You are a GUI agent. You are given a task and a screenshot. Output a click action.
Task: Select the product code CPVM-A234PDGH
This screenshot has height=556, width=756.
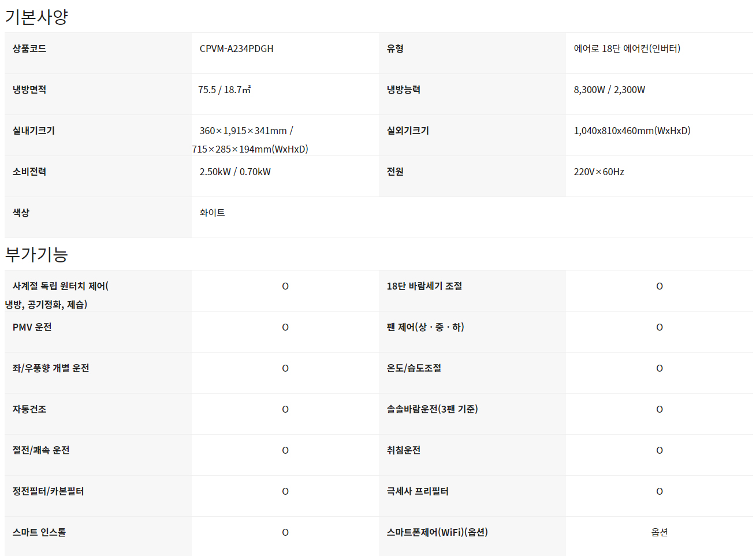[x=236, y=49]
